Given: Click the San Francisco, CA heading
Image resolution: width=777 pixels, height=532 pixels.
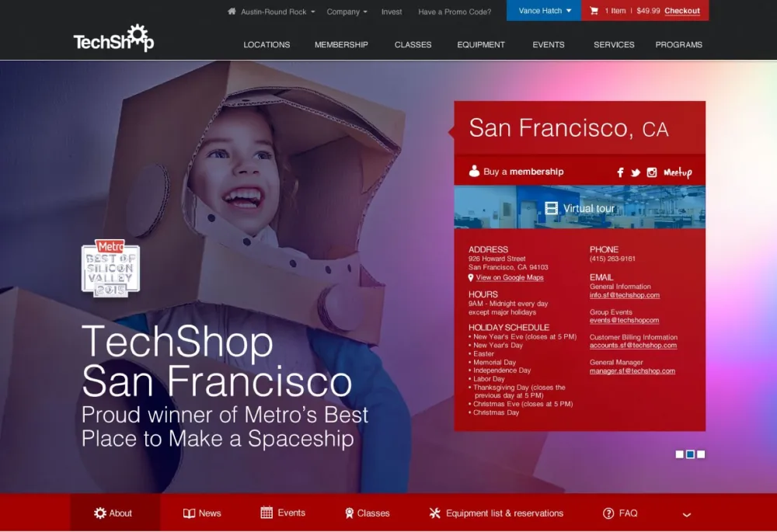Looking at the screenshot, I should 569,128.
